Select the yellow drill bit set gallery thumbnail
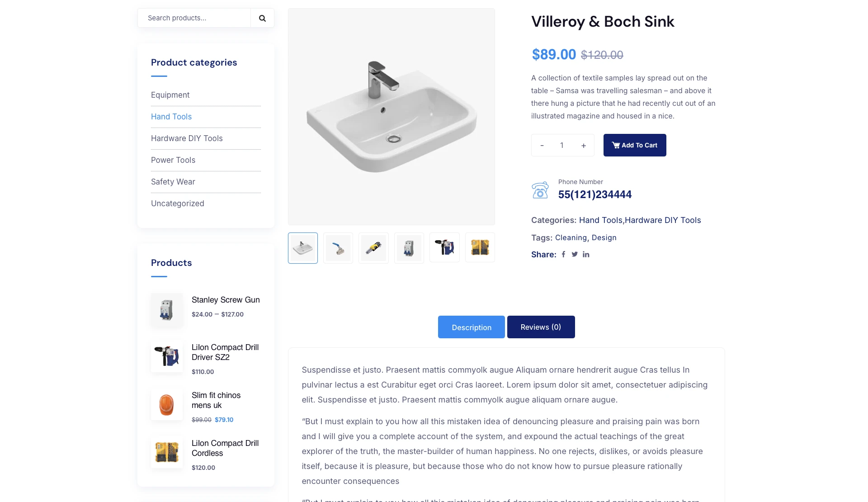 pos(480,248)
